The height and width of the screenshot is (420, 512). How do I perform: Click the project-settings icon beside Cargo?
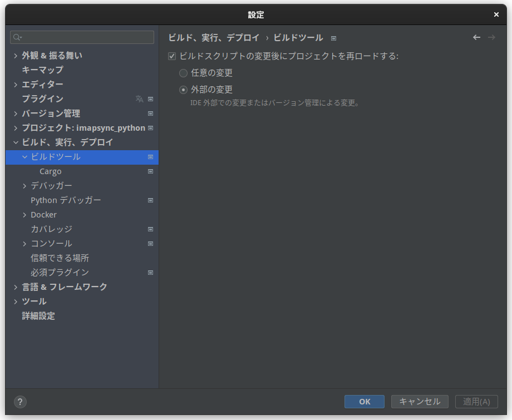click(x=150, y=171)
